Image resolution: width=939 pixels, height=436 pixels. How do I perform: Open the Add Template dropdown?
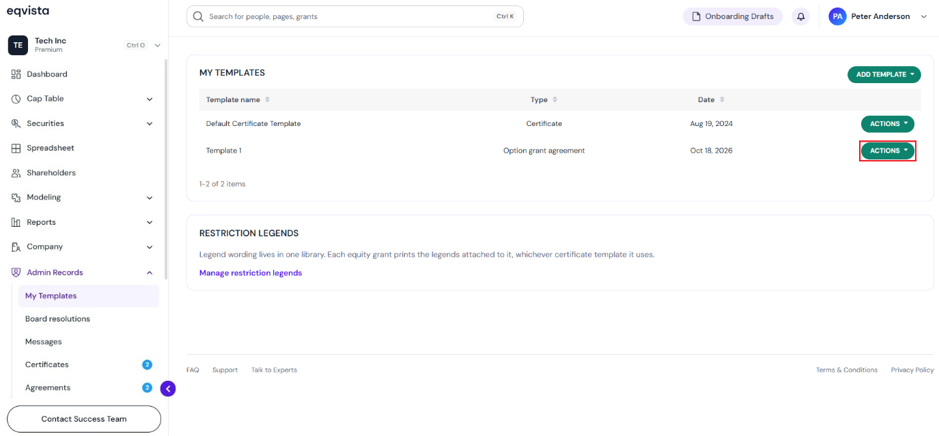884,74
